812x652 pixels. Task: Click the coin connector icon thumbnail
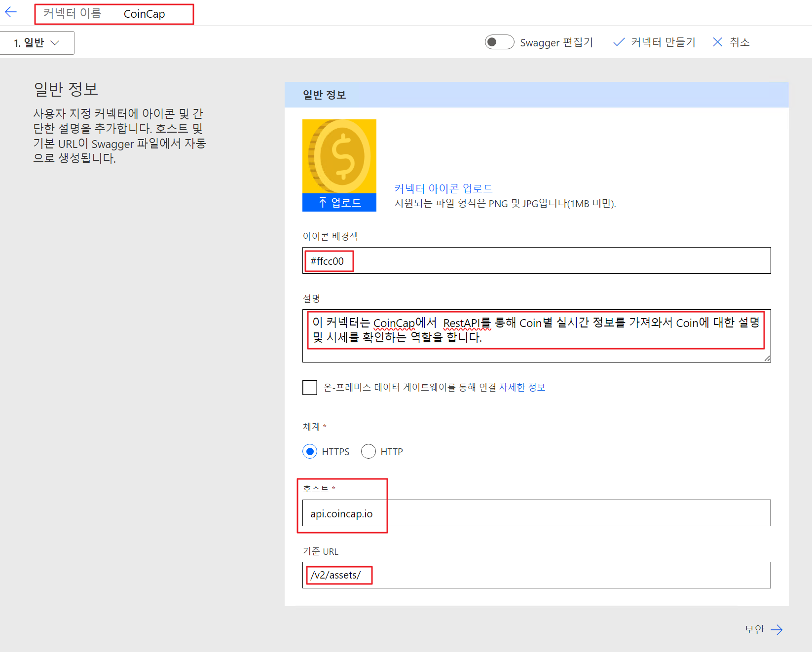(339, 156)
